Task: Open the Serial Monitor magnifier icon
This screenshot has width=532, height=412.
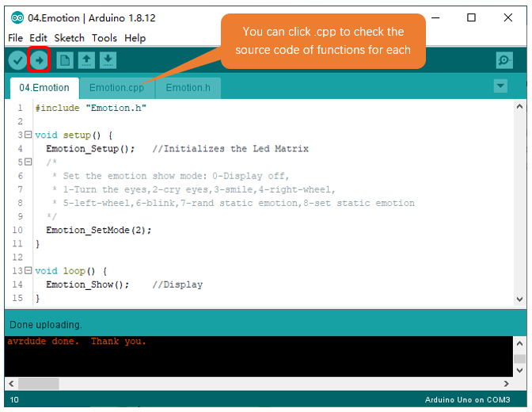Action: (x=504, y=60)
